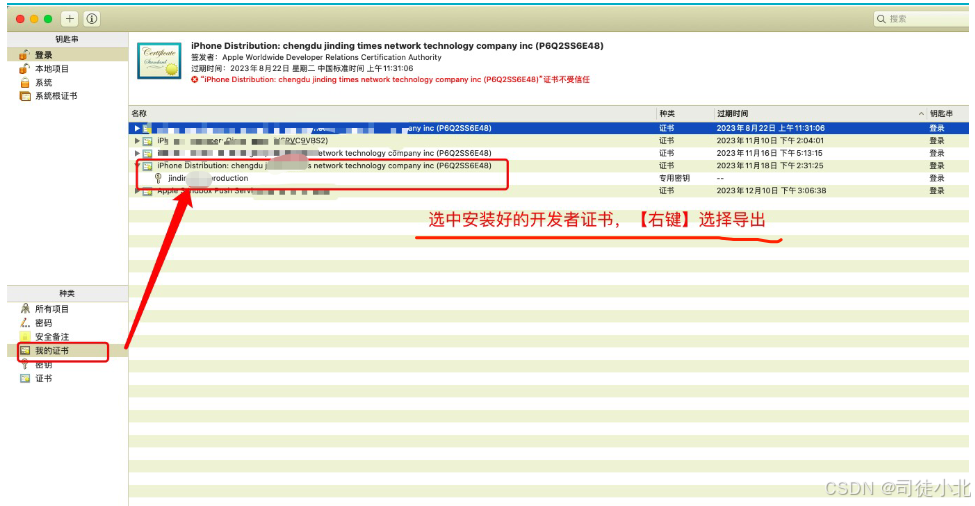The image size is (975, 506).
Task: Click the plus button to add a keychain item
Action: point(70,19)
